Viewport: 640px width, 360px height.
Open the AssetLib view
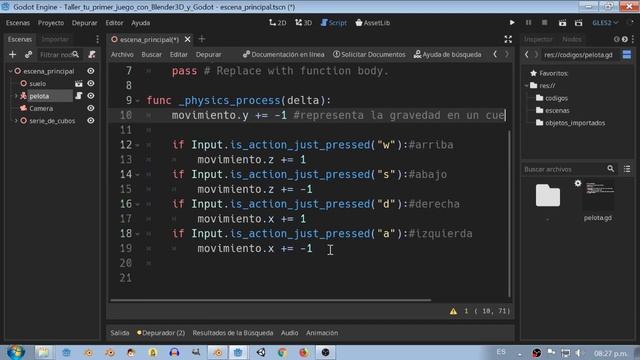373,23
